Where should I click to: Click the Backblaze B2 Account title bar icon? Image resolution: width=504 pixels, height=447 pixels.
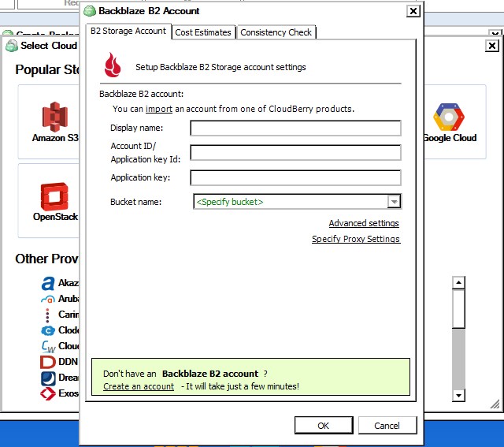tap(90, 11)
